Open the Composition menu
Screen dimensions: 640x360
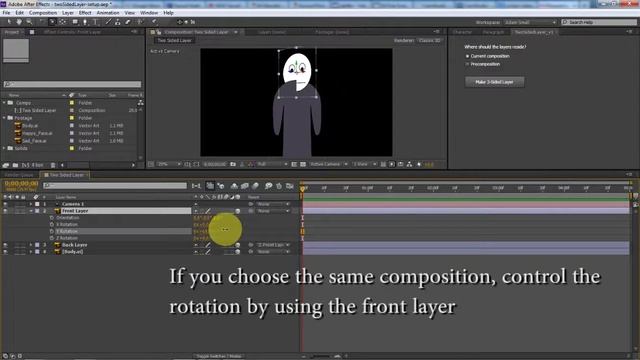pyautogui.click(x=43, y=13)
